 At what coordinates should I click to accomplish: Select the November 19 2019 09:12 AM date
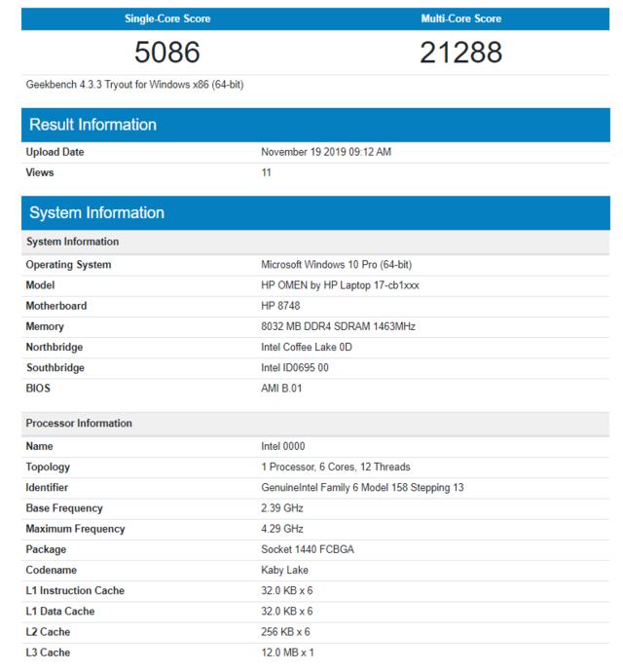[326, 152]
